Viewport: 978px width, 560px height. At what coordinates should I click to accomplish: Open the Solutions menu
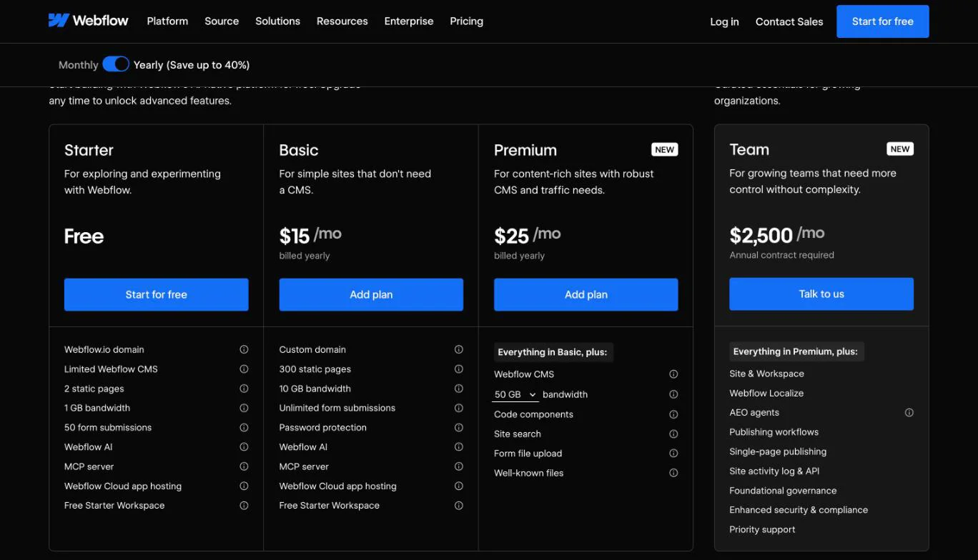(x=277, y=21)
